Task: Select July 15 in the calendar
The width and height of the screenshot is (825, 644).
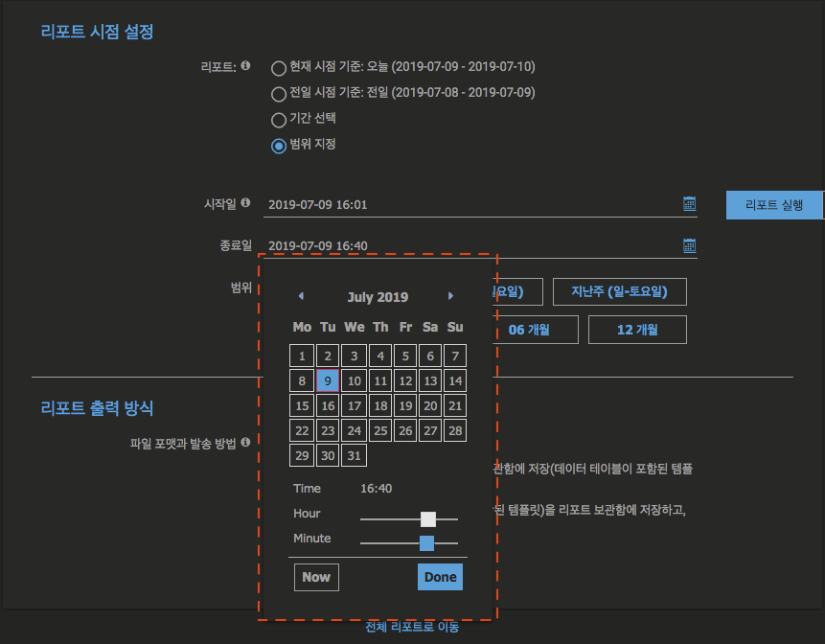Action: click(302, 405)
